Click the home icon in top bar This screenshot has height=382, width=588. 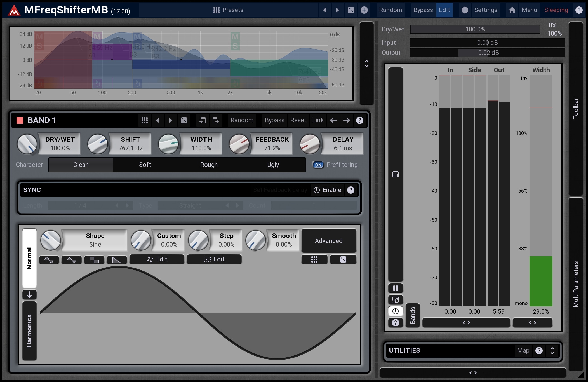coord(512,10)
